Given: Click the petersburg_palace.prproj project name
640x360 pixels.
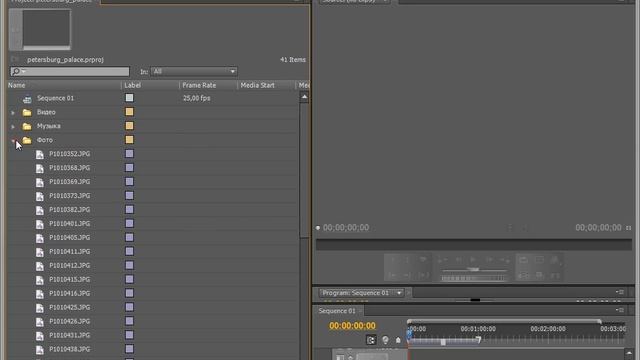Looking at the screenshot, I should point(65,60).
